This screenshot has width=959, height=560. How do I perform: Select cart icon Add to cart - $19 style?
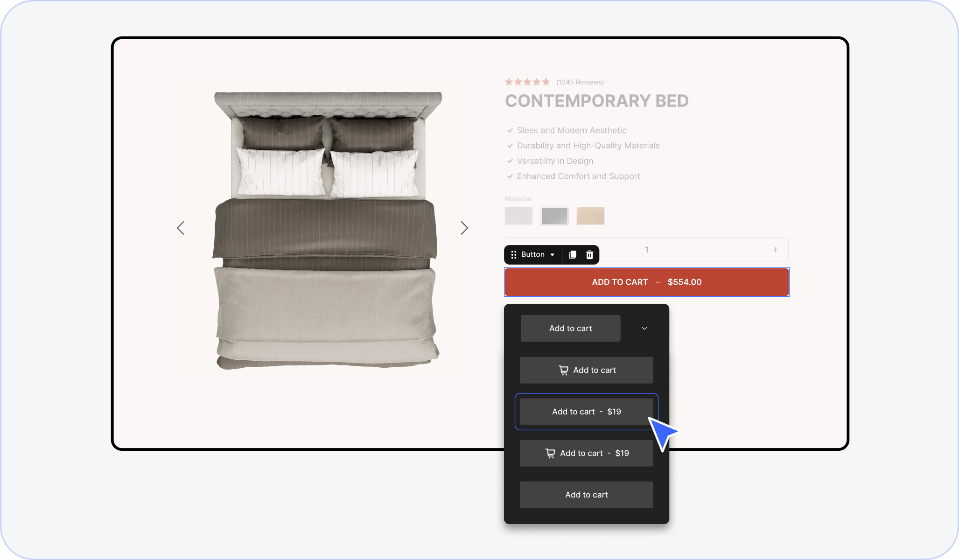point(587,453)
